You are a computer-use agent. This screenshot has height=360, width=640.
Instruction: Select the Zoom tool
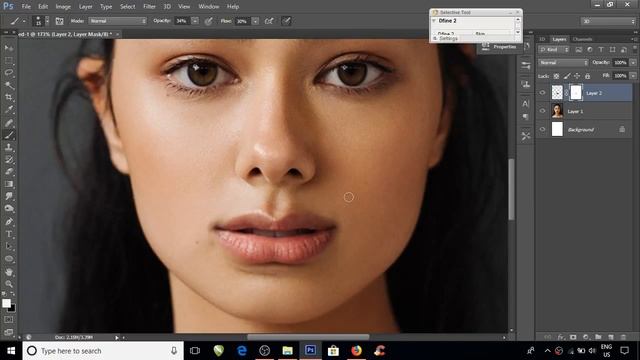coord(9,284)
